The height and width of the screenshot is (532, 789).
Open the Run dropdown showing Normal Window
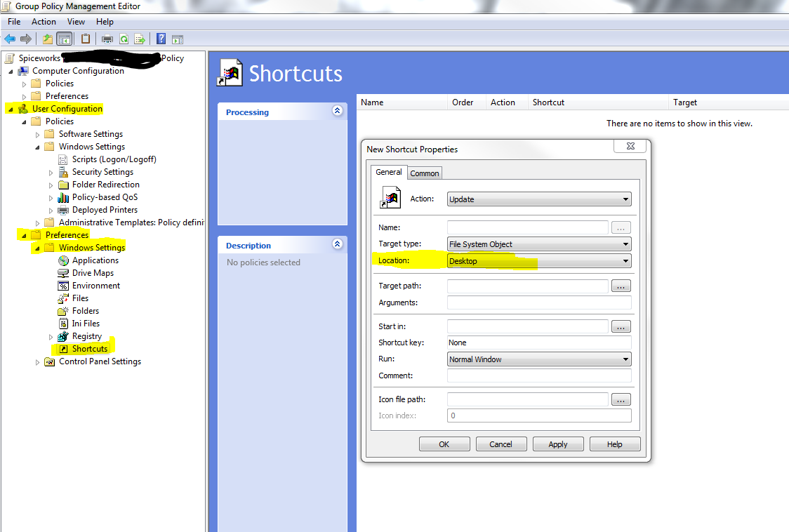623,359
